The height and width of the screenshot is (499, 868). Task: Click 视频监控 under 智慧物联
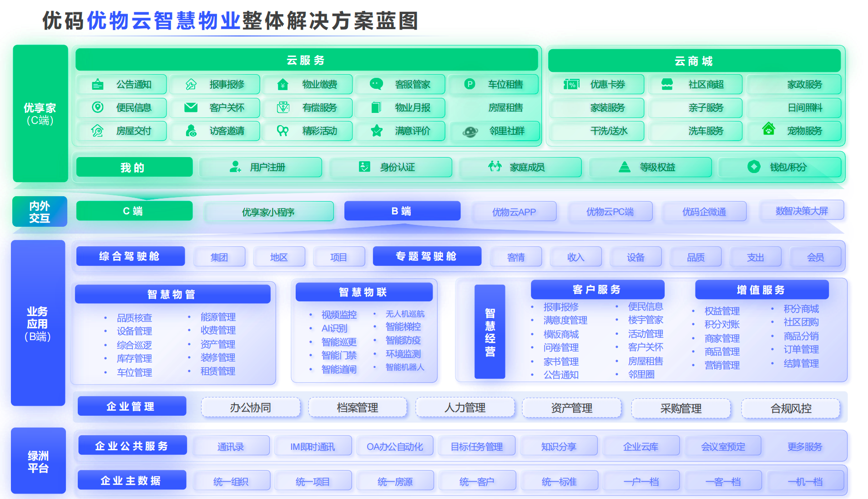click(x=339, y=315)
